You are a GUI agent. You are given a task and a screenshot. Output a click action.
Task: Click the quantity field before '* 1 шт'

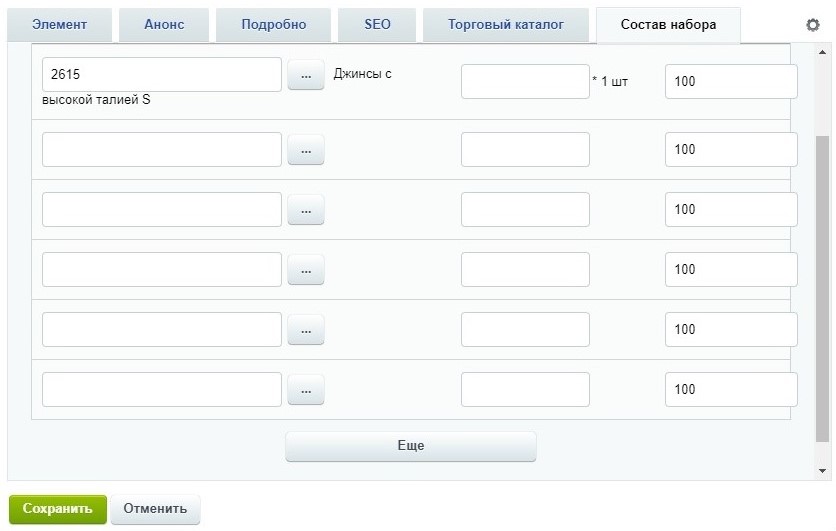[525, 82]
